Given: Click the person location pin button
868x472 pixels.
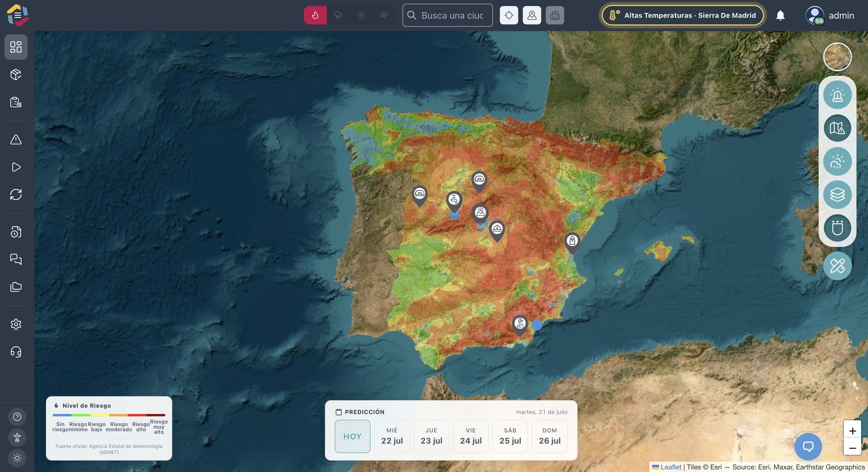Looking at the screenshot, I should (532, 15).
